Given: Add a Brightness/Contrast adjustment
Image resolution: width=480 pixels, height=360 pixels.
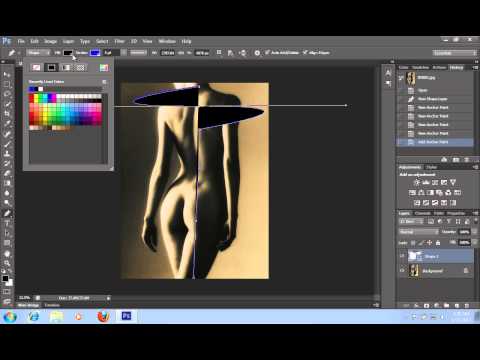Looking at the screenshot, I should (x=417, y=182).
